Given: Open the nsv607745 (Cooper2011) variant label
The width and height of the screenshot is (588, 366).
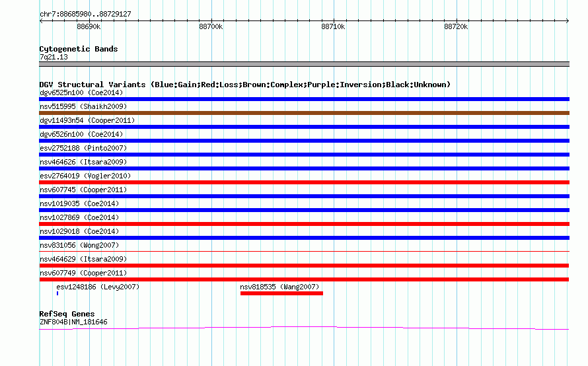Looking at the screenshot, I should (83, 190).
